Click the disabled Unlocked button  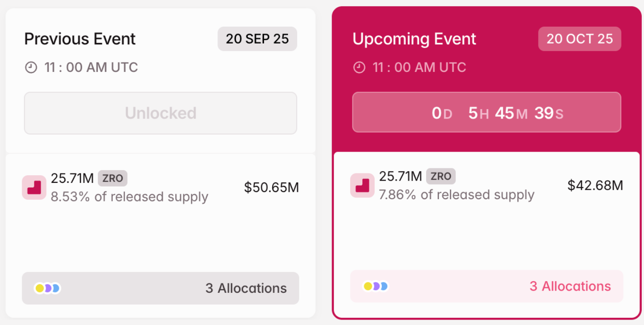(x=160, y=113)
